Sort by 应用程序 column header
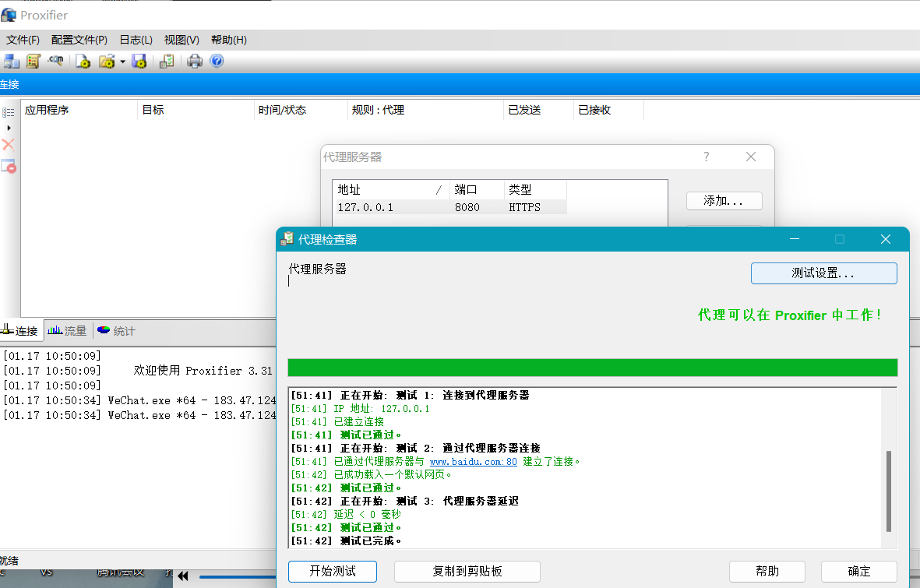 coord(79,110)
